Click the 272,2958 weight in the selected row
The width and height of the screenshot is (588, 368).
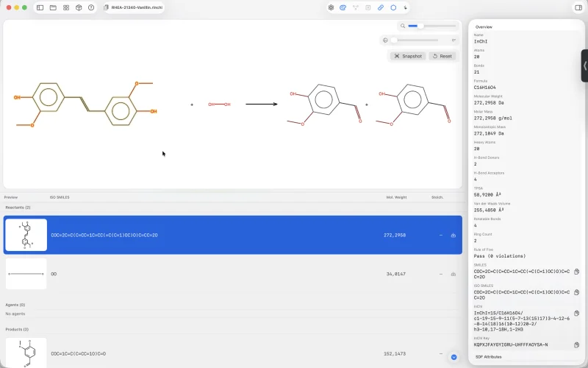(x=395, y=236)
